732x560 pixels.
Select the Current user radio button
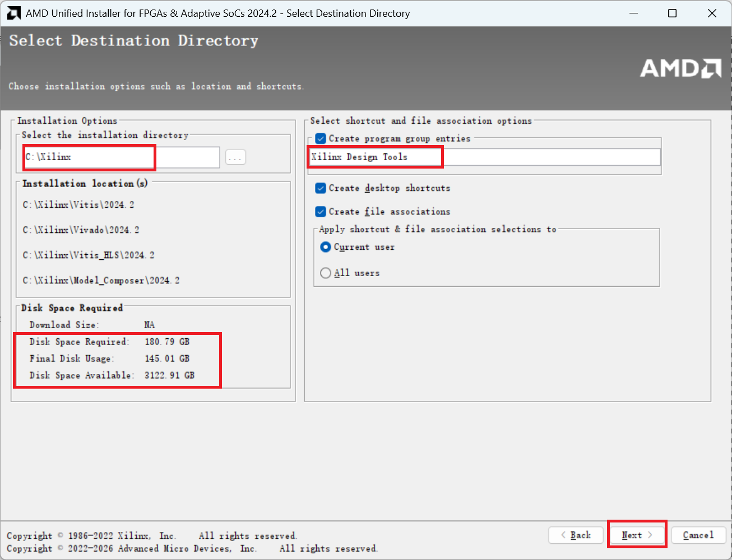coord(326,247)
